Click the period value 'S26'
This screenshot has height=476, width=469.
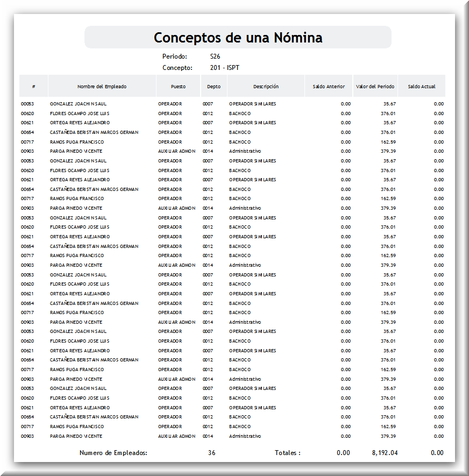pos(215,56)
